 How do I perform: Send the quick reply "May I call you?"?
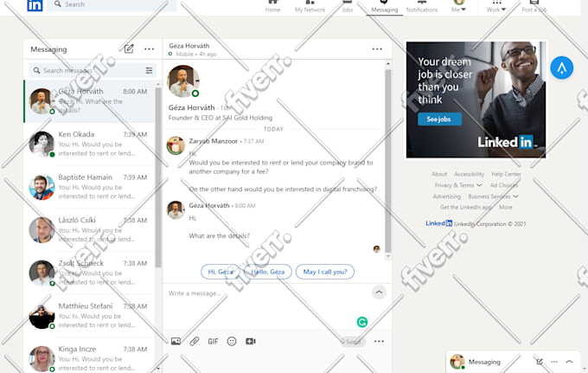click(x=325, y=272)
